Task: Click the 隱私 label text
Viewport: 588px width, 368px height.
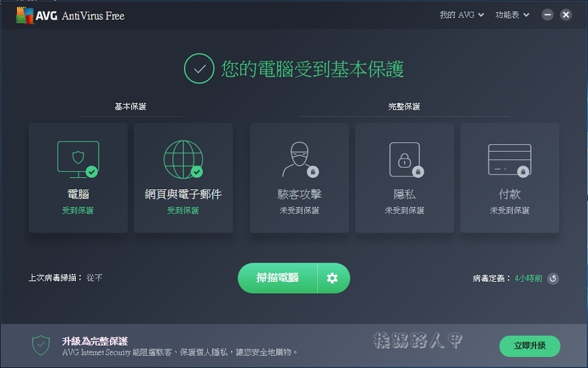Action: pos(404,194)
